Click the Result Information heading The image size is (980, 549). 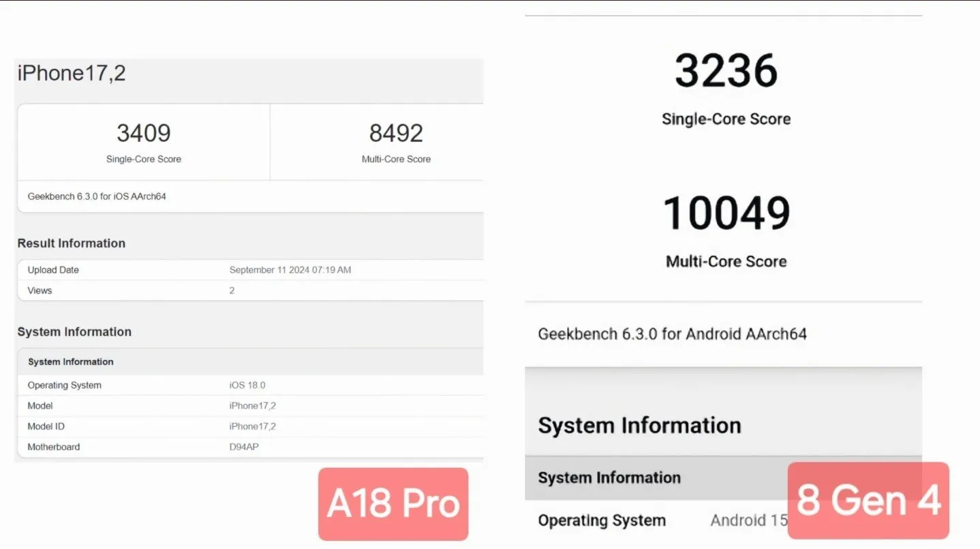[x=72, y=243]
